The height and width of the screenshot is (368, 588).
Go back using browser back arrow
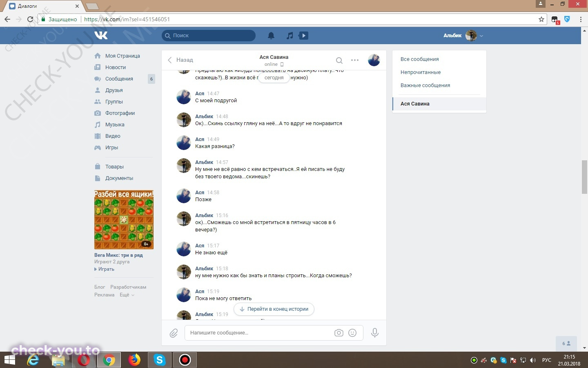pyautogui.click(x=7, y=19)
